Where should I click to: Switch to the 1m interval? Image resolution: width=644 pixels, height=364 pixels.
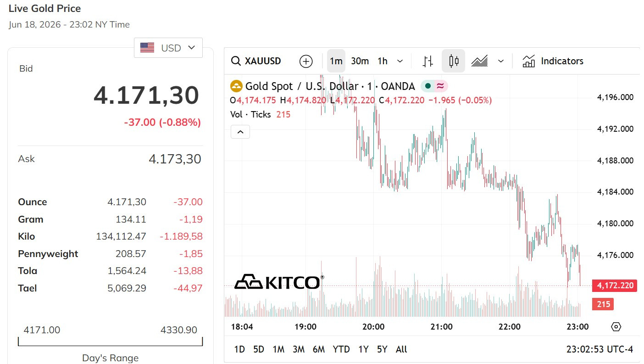click(336, 61)
